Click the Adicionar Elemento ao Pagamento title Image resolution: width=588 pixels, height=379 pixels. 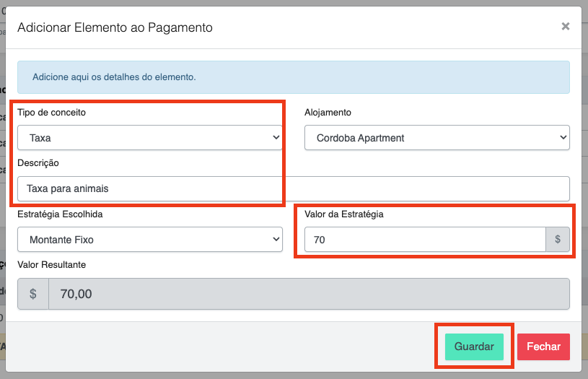(x=115, y=28)
